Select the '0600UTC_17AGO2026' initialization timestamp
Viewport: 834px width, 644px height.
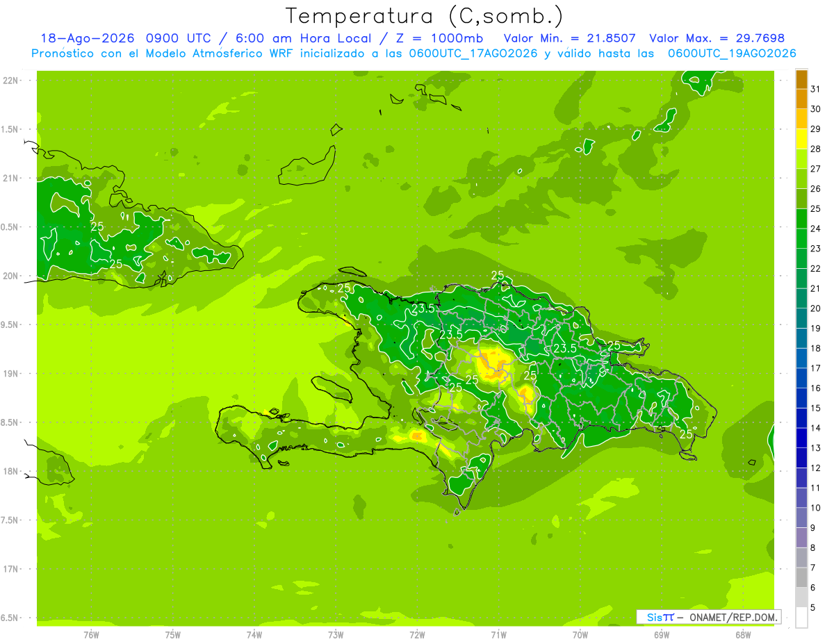(x=472, y=53)
